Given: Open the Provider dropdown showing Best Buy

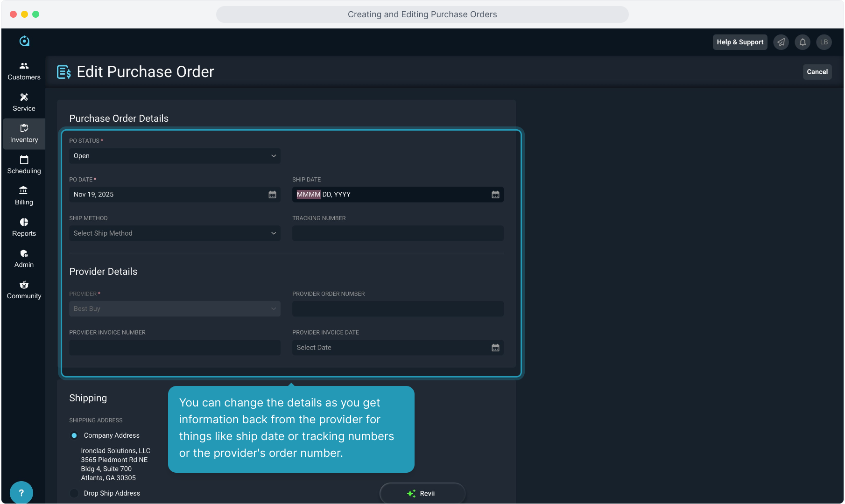Looking at the screenshot, I should click(x=175, y=309).
